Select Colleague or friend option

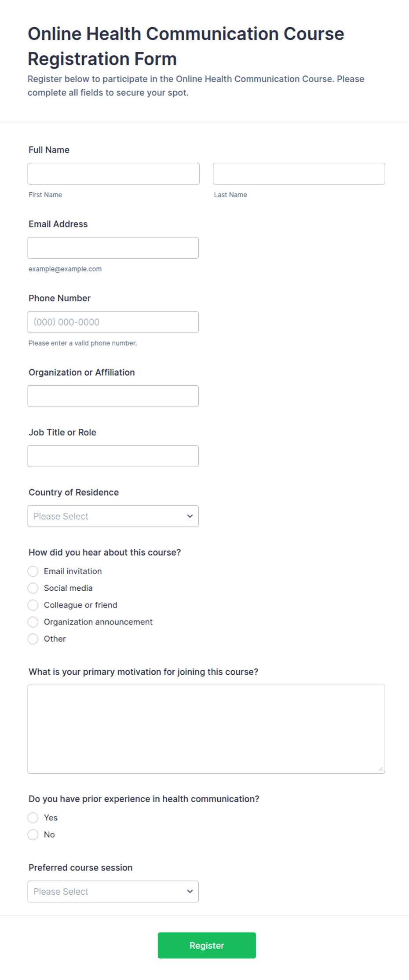click(x=33, y=605)
